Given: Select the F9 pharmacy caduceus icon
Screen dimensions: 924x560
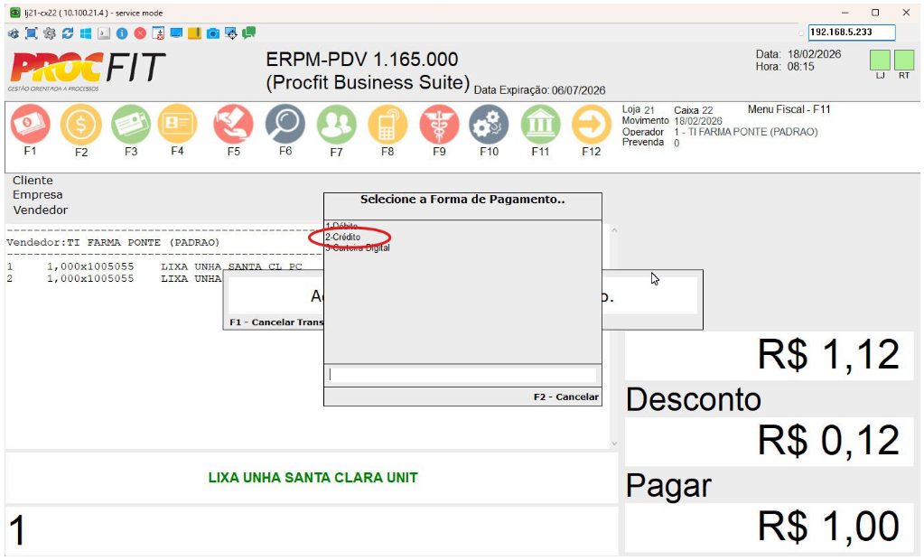Looking at the screenshot, I should pyautogui.click(x=439, y=125).
